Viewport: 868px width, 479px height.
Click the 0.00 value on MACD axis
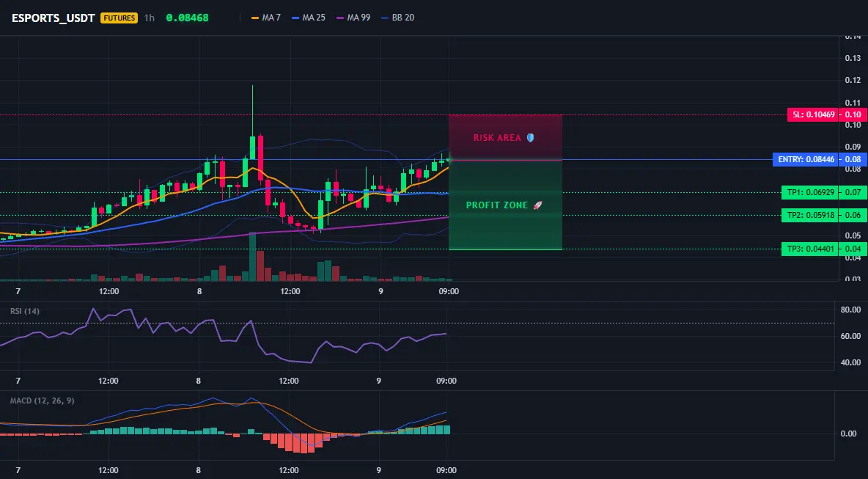(x=849, y=434)
